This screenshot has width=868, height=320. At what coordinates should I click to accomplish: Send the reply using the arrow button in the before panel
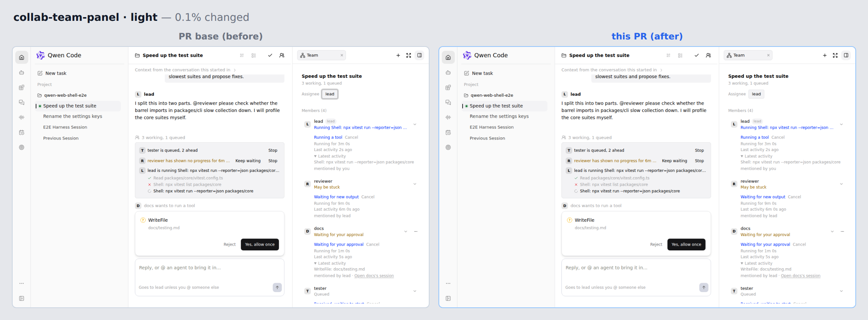coord(277,287)
